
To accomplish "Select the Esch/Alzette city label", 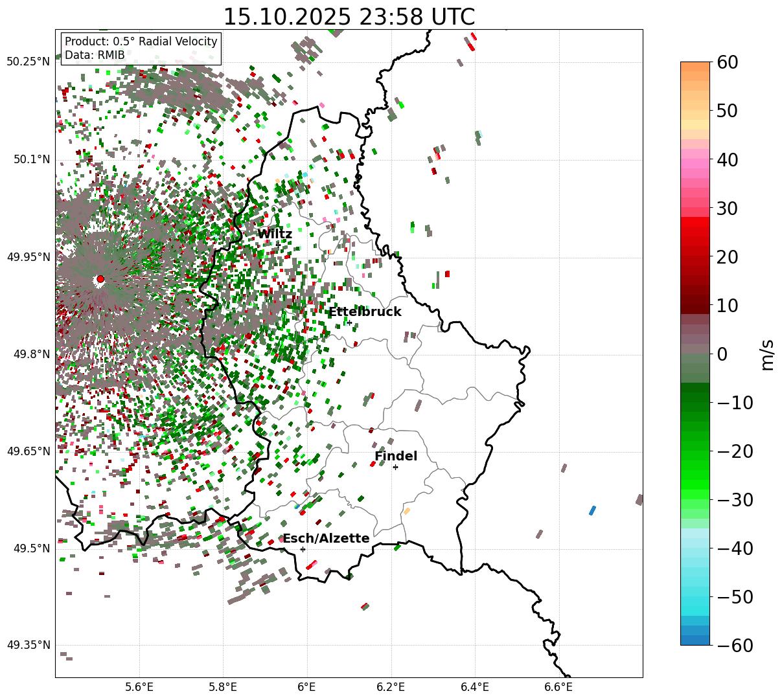I will [326, 539].
